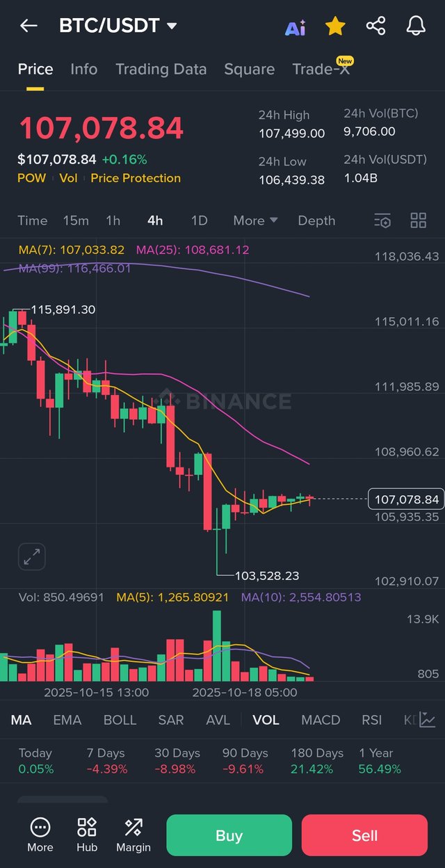Open price alert bell icon
Screen dimensions: 445x868
[x=416, y=26]
